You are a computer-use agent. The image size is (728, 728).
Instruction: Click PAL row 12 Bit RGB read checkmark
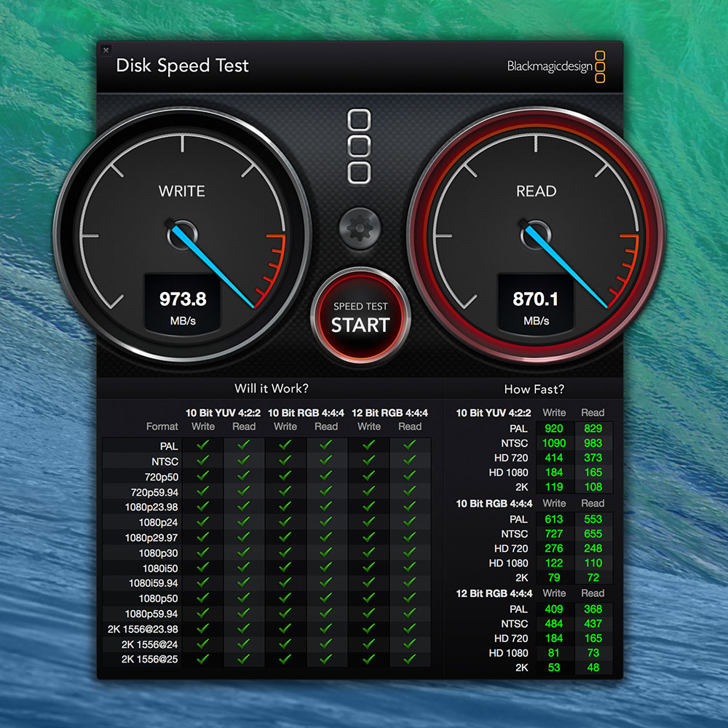[x=409, y=445]
